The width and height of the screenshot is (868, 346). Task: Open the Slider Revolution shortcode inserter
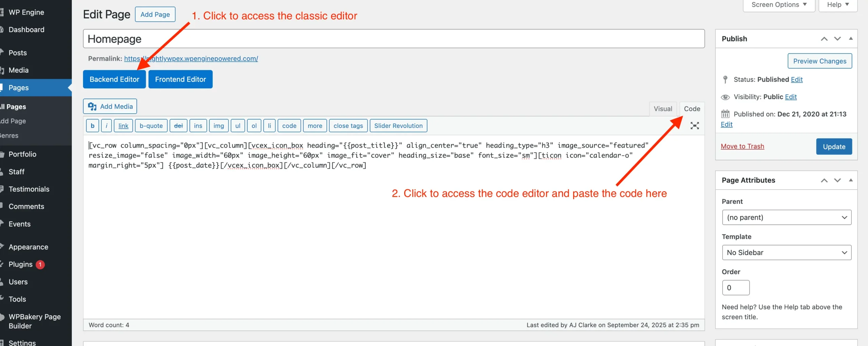pyautogui.click(x=398, y=126)
